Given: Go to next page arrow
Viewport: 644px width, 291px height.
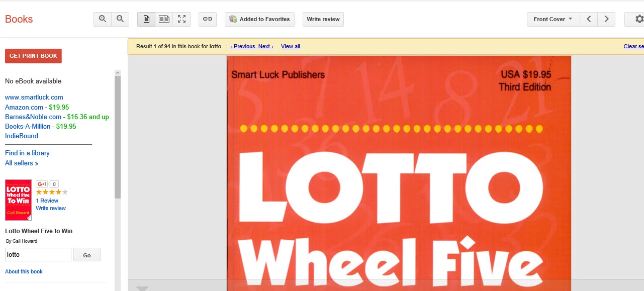Looking at the screenshot, I should [x=606, y=19].
